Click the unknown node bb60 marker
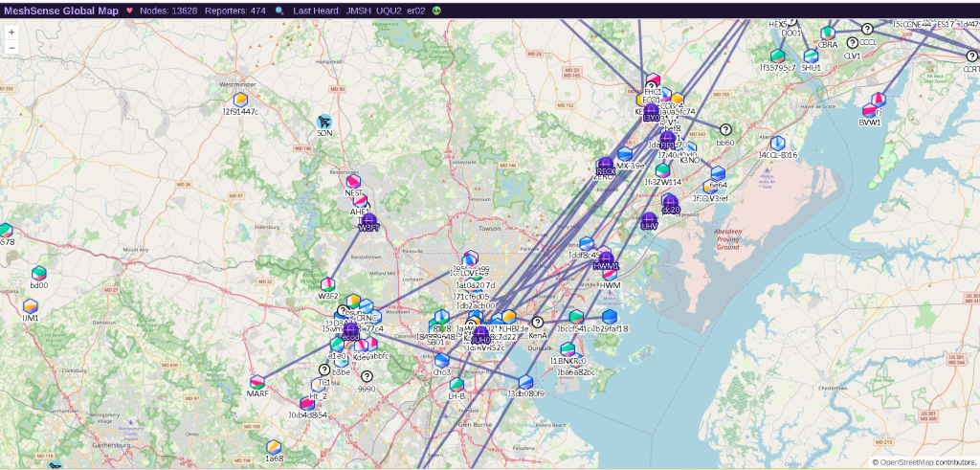980x470 pixels. click(x=725, y=130)
